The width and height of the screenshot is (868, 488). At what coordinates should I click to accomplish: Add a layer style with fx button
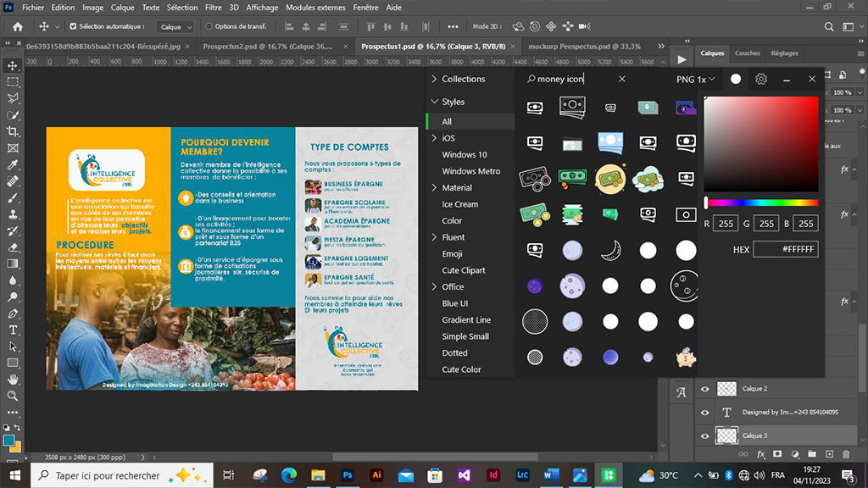coord(761,454)
